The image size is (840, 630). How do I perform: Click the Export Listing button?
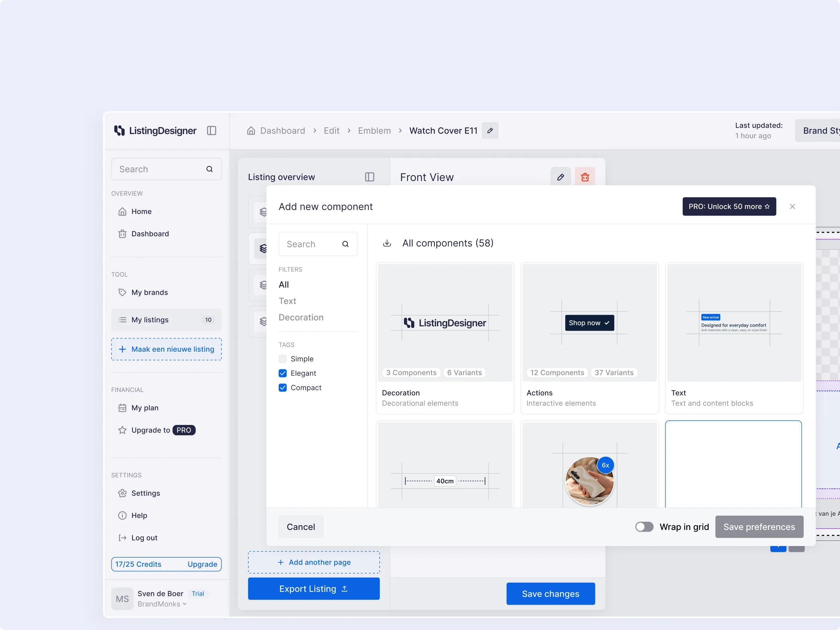[x=314, y=589]
